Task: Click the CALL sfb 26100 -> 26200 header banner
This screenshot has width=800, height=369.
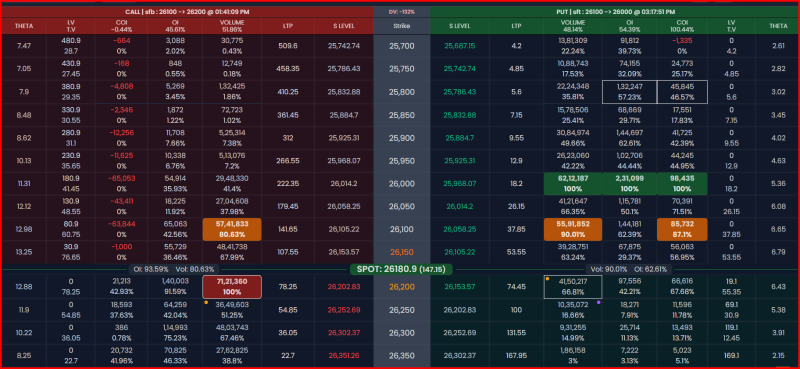Action: (x=187, y=11)
